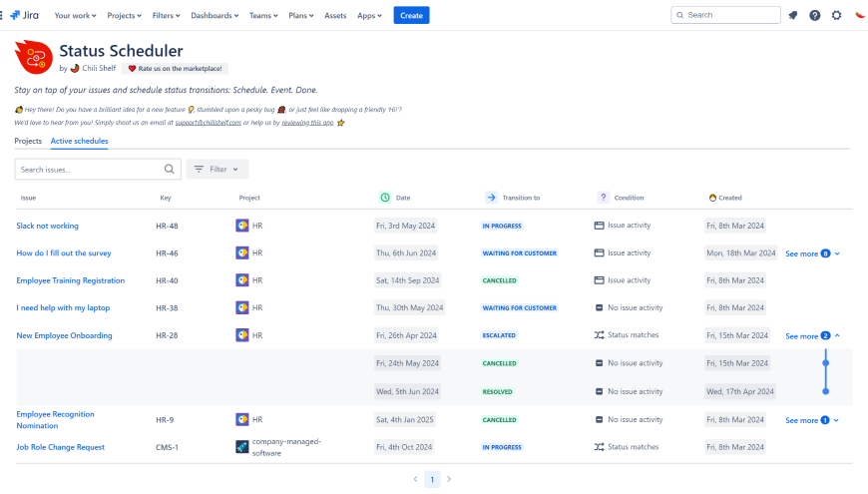The image size is (868, 494).
Task: Open the Dashboards menu
Action: [215, 15]
